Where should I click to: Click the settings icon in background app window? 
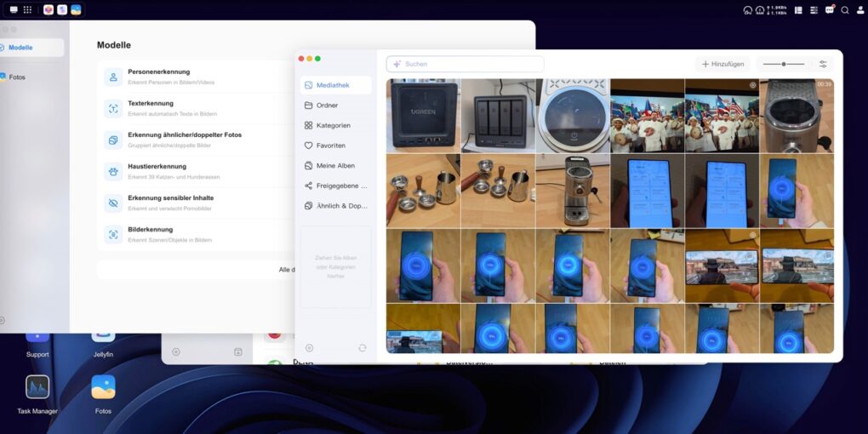pos(176,351)
